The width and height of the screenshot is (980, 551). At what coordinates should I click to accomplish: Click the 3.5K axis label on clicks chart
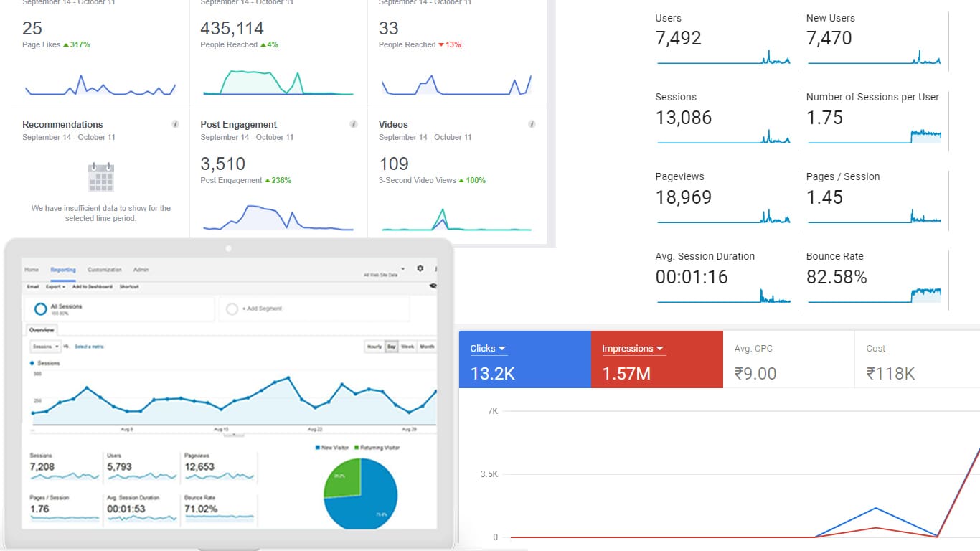[489, 474]
